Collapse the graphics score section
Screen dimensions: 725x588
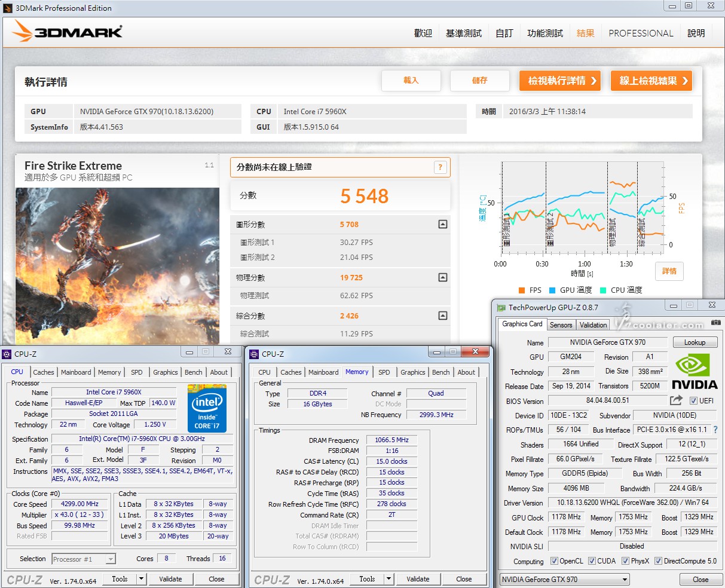tap(442, 225)
